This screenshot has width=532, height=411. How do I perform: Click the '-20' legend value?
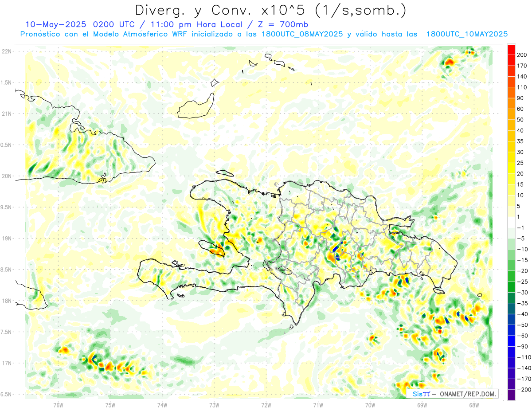coord(522,271)
